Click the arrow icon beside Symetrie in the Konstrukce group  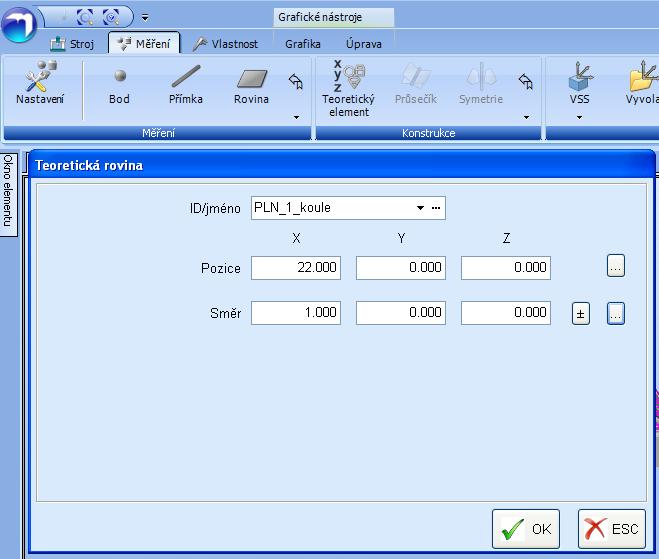pyautogui.click(x=526, y=81)
